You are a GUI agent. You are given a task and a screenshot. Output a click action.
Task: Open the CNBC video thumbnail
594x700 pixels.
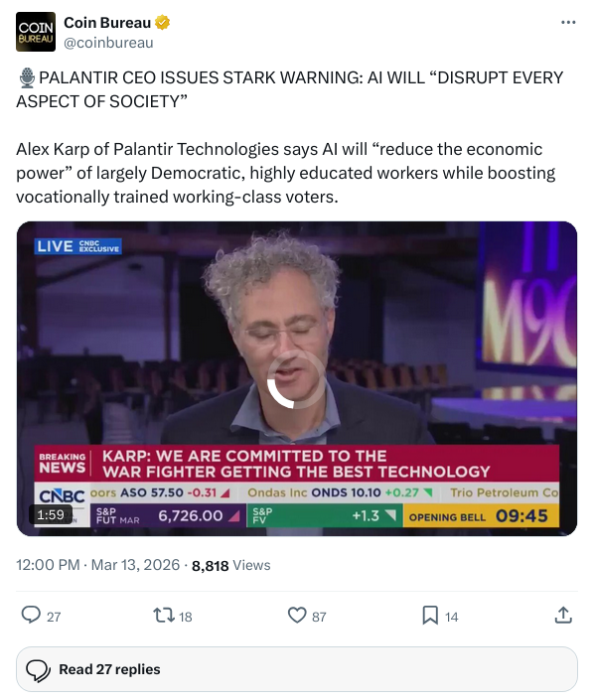pyautogui.click(x=297, y=378)
